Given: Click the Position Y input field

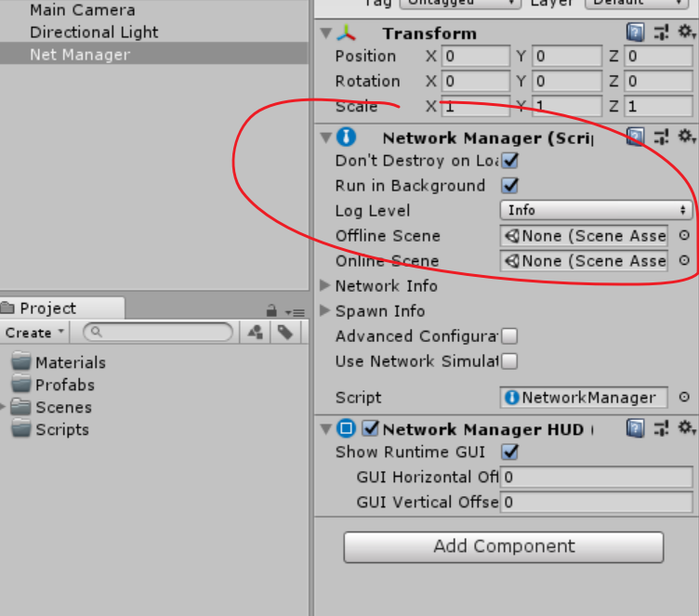Looking at the screenshot, I should (x=567, y=56).
